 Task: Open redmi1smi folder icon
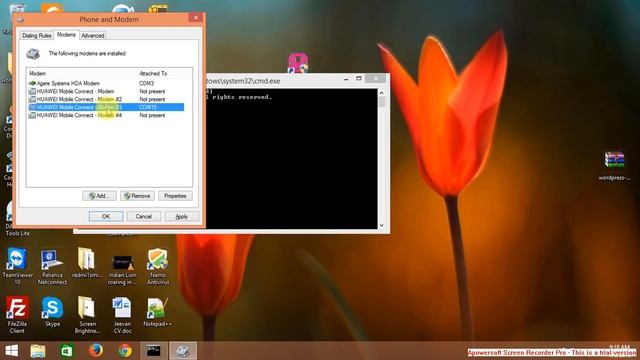click(87, 263)
